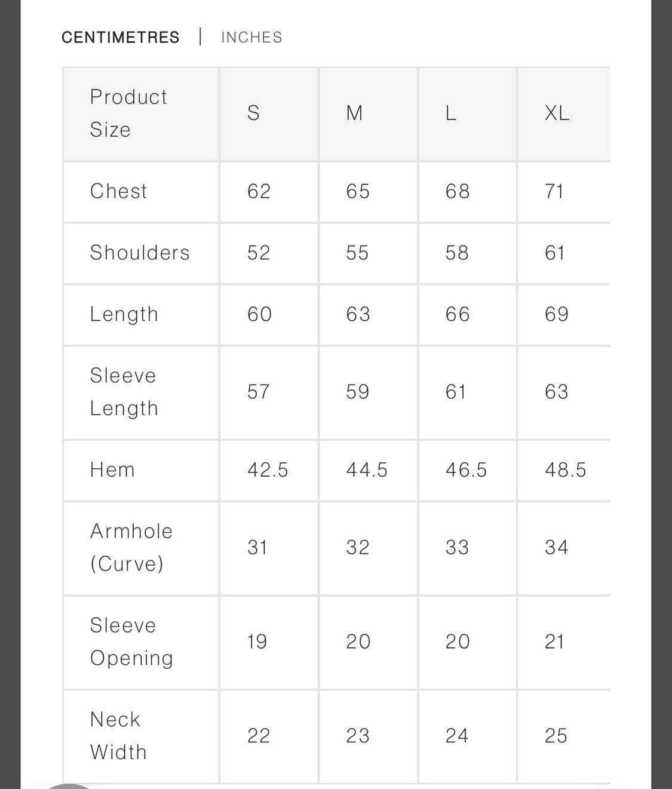Viewport: 672px width, 789px height.
Task: Click the Neck Width row label
Action: tap(118, 735)
